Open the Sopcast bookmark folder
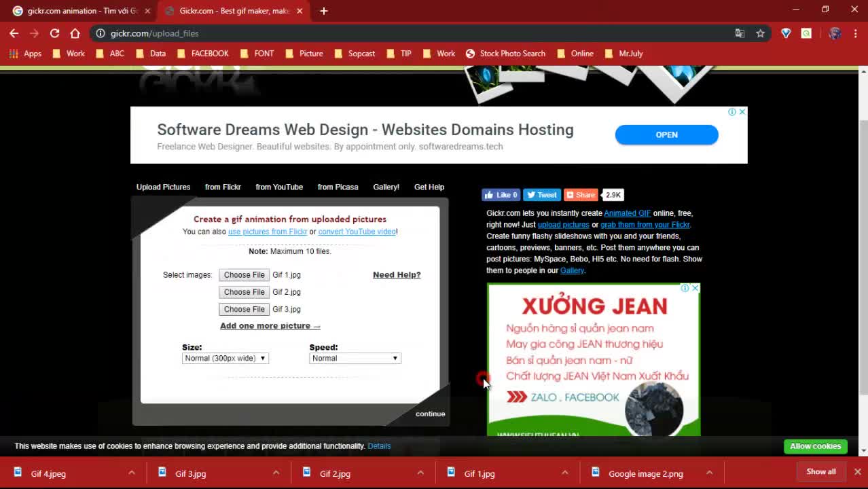868x489 pixels. tap(355, 54)
